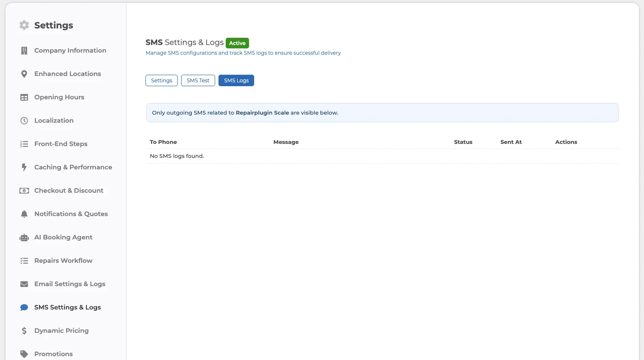Screen dimensions: 644x360
Task: Click the Opening Hours table icon
Action: coord(24,97)
